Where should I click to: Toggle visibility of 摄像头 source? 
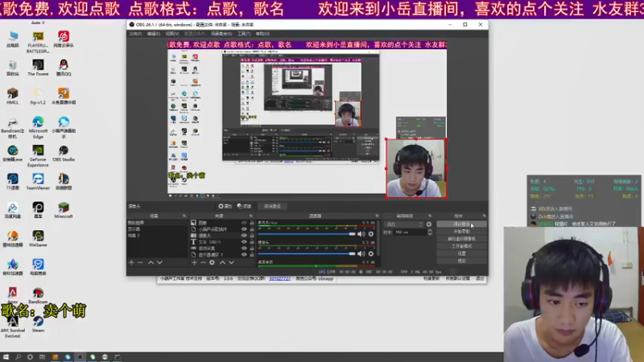pos(244,236)
